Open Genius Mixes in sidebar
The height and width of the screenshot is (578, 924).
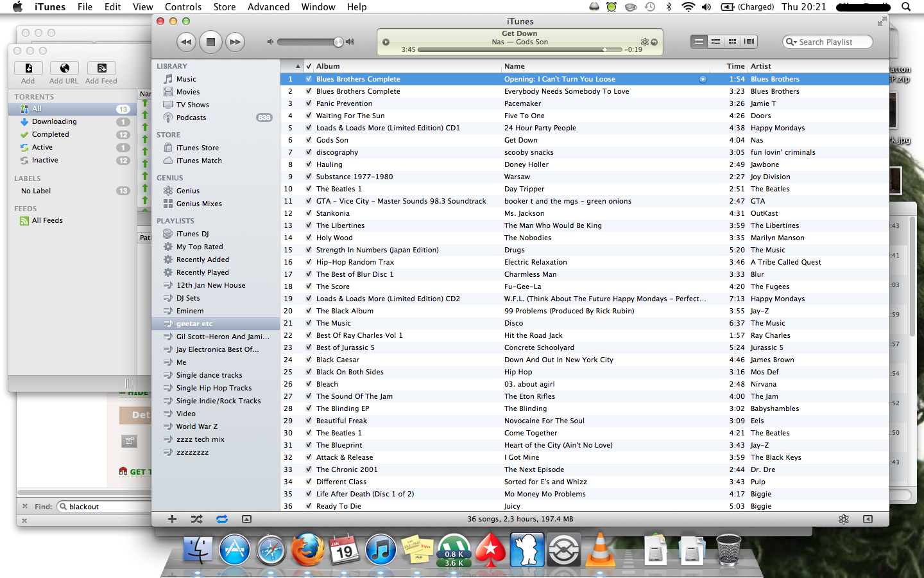coord(199,204)
